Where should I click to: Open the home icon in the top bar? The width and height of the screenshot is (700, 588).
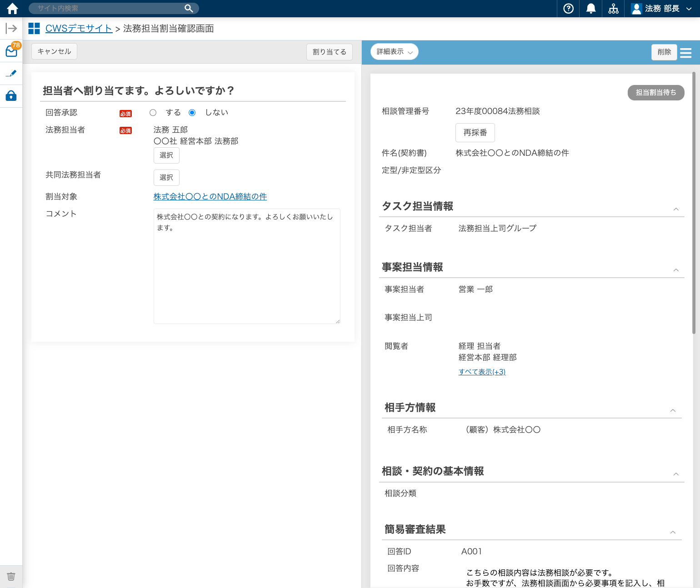coord(12,8)
